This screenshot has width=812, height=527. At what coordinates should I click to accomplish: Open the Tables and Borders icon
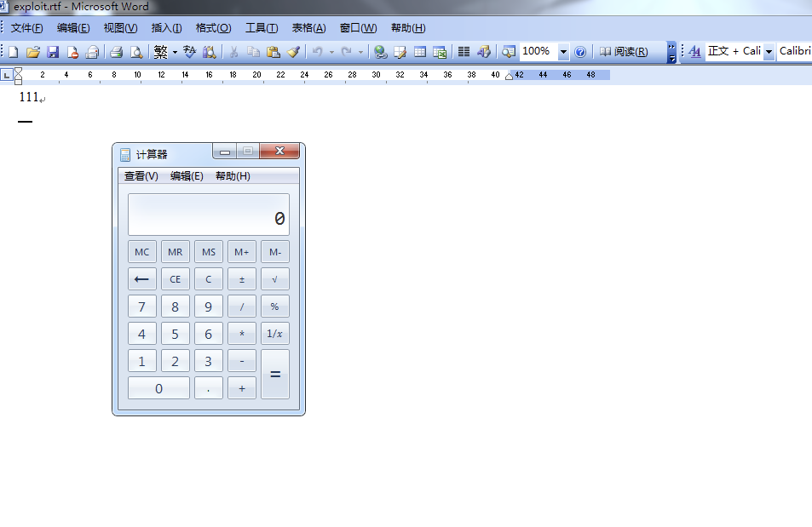(400, 52)
